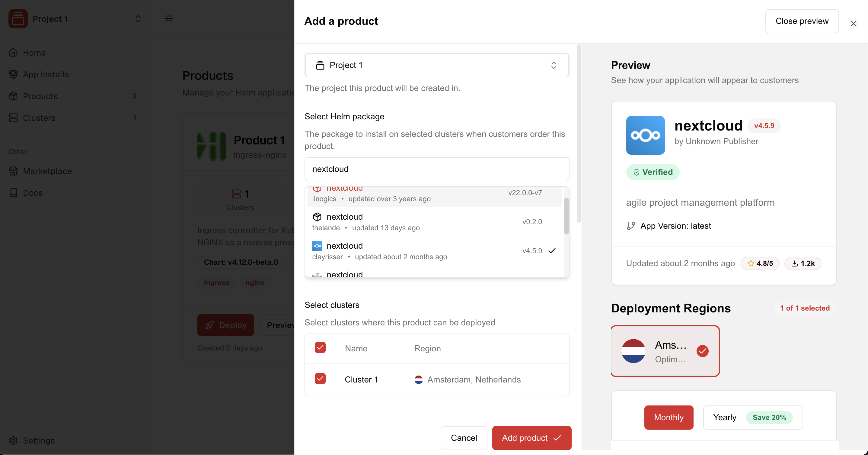
Task: Click the star rating 4.8/5 badge
Action: point(760,263)
